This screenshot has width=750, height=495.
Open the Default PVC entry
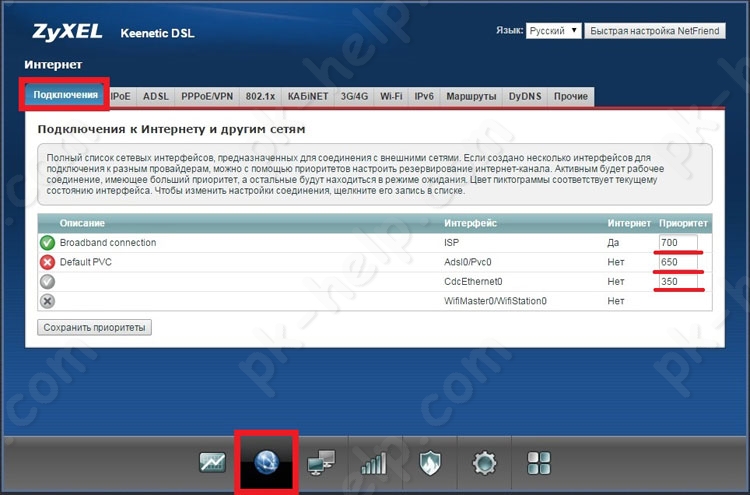click(x=86, y=262)
